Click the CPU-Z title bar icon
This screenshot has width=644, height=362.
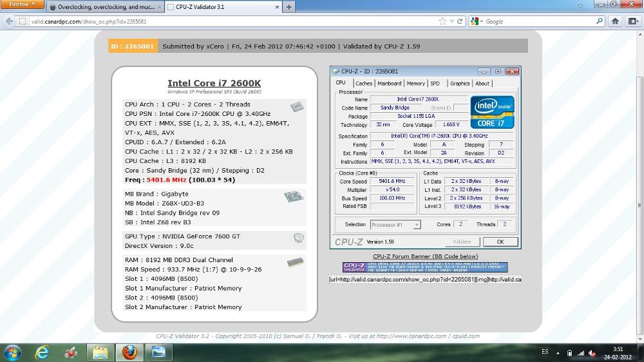tap(336, 71)
